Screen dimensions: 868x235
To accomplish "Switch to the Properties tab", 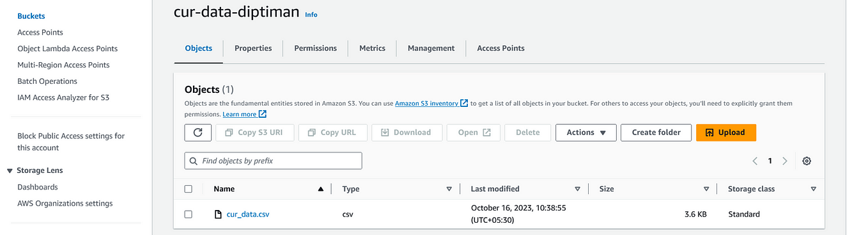I will pyautogui.click(x=253, y=48).
